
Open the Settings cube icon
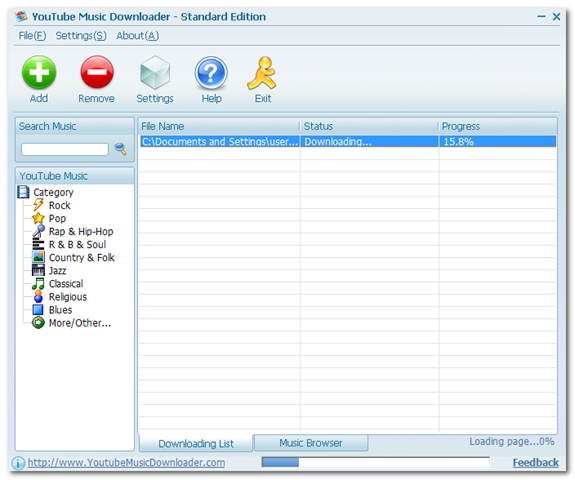tap(155, 73)
